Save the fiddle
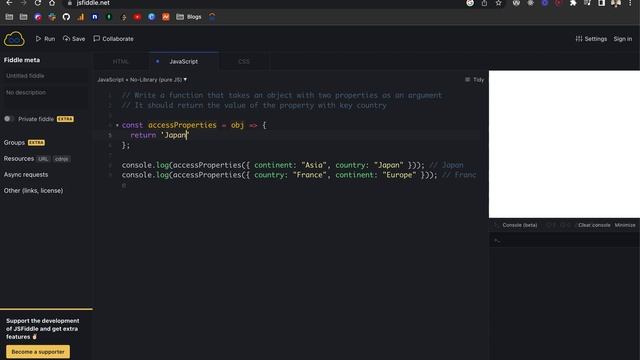 pos(74,39)
